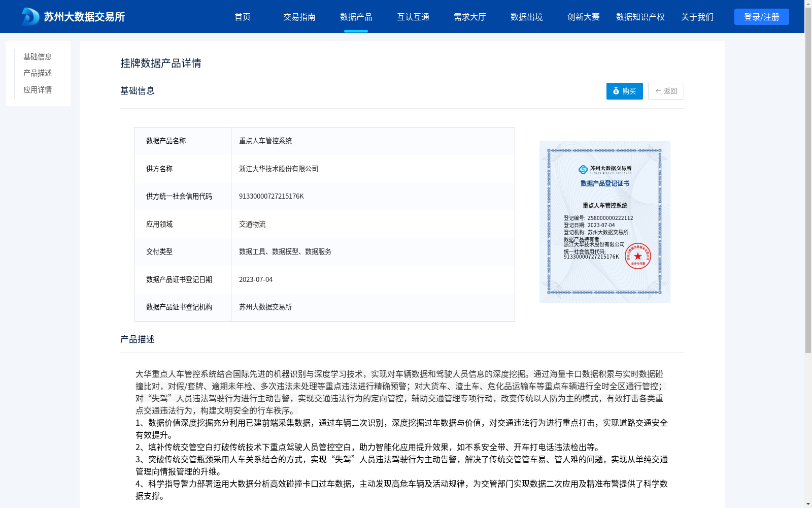Jump to 产品描述 anchor in sidebar
Image resolution: width=812 pixels, height=508 pixels.
point(38,73)
